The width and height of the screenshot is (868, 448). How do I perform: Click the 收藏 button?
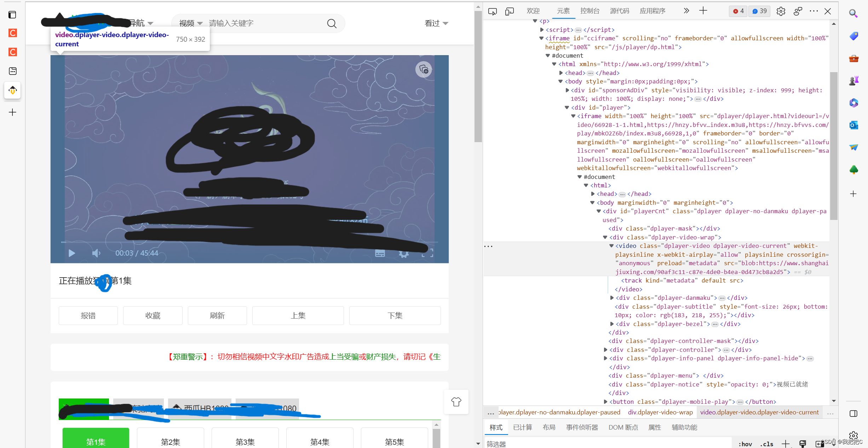(153, 315)
